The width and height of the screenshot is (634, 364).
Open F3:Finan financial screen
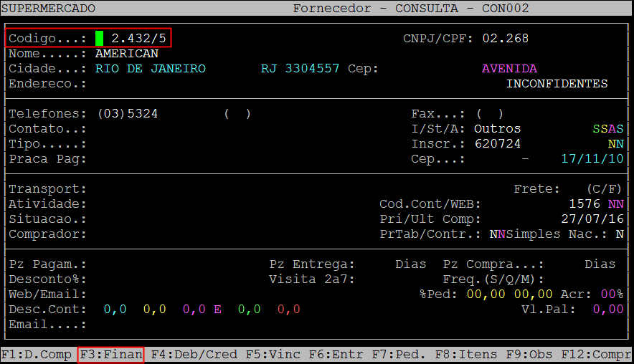coord(110,354)
